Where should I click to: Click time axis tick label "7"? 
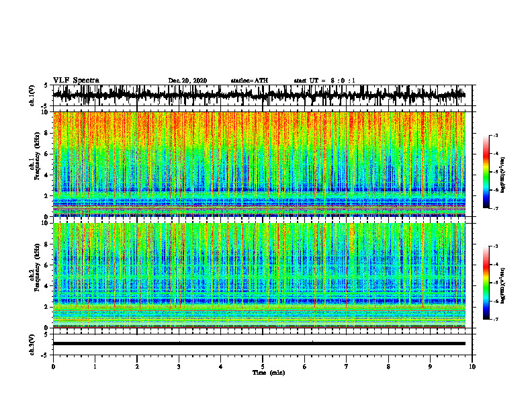[347, 367]
